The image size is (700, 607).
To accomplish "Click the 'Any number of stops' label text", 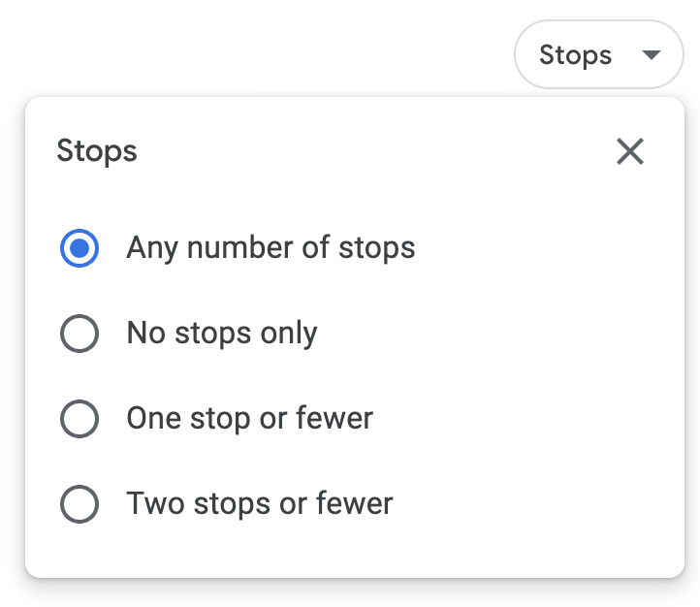I will pos(270,248).
